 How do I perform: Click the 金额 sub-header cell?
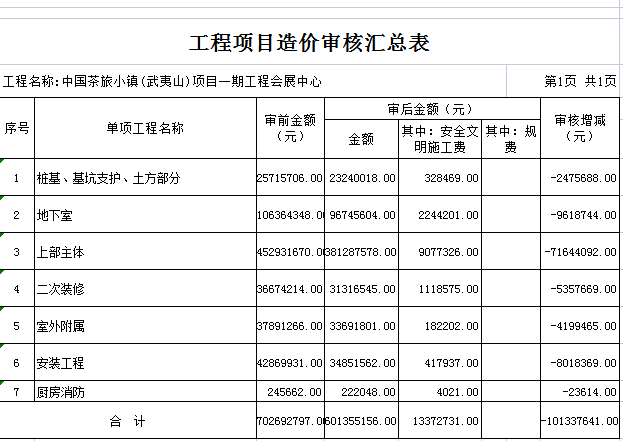point(361,139)
